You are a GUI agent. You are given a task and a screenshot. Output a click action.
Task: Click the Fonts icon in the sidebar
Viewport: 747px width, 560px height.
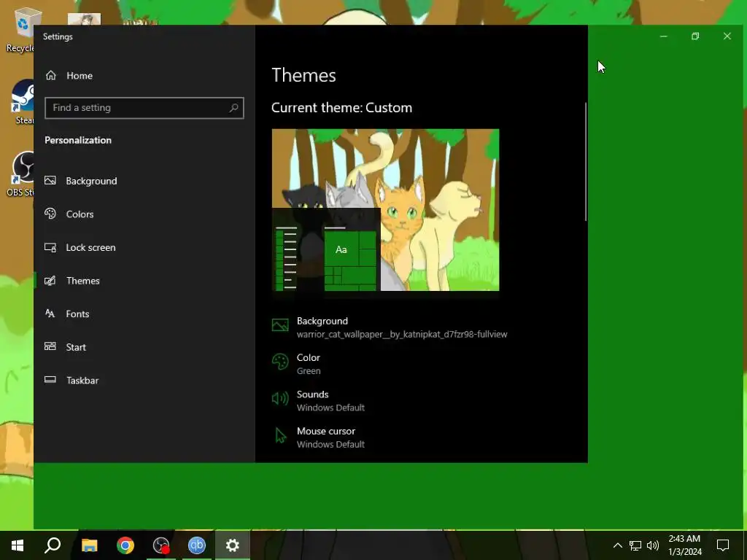pyautogui.click(x=50, y=314)
